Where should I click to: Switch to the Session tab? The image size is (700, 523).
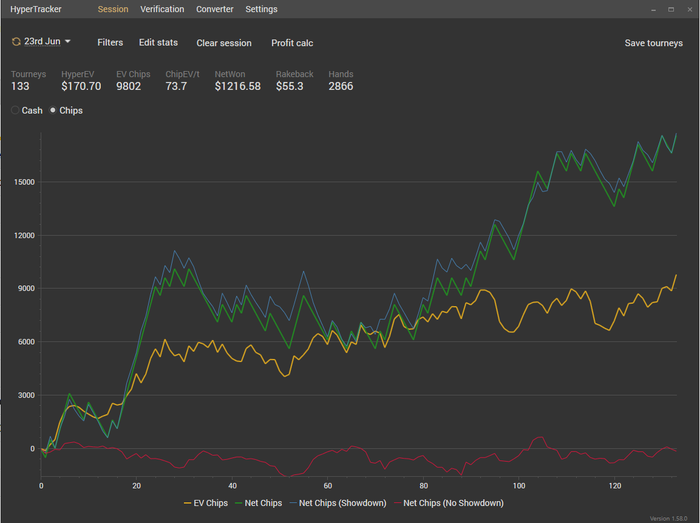tap(113, 9)
